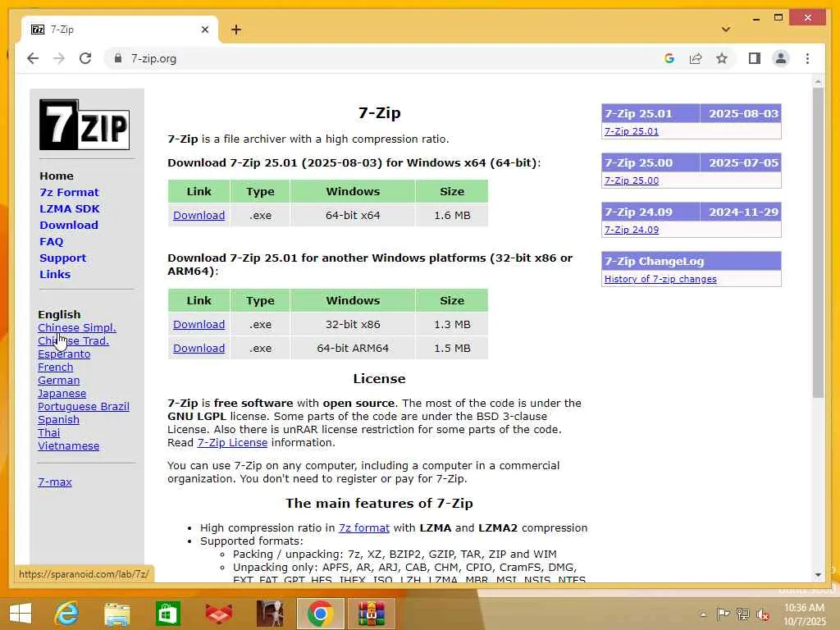Launch Internet Explorer from taskbar
The width and height of the screenshot is (840, 630).
tap(66, 614)
